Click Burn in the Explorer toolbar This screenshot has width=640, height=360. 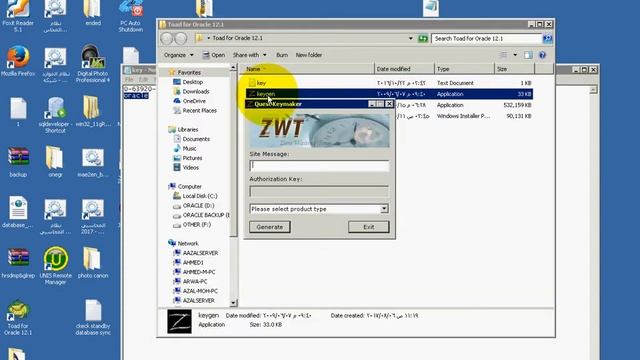(282, 55)
